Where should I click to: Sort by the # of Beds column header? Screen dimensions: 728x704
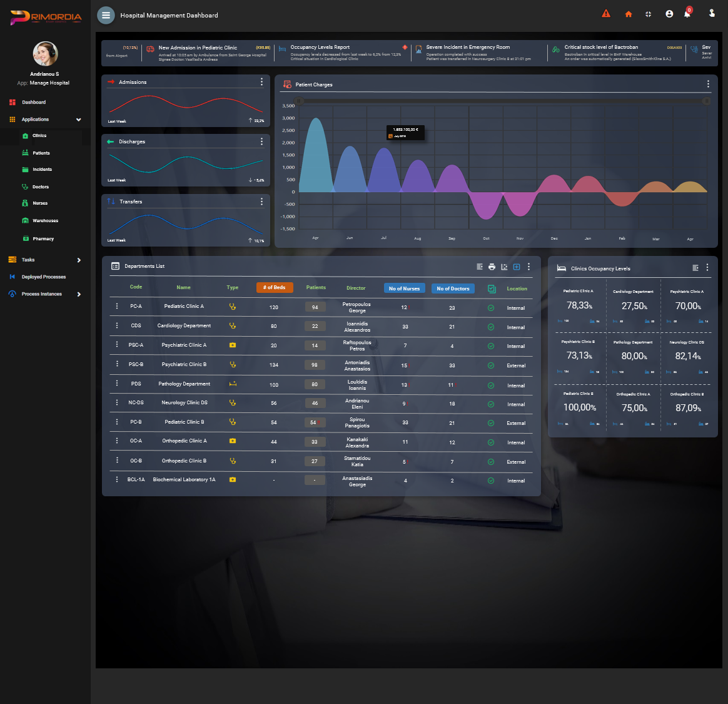pos(275,288)
